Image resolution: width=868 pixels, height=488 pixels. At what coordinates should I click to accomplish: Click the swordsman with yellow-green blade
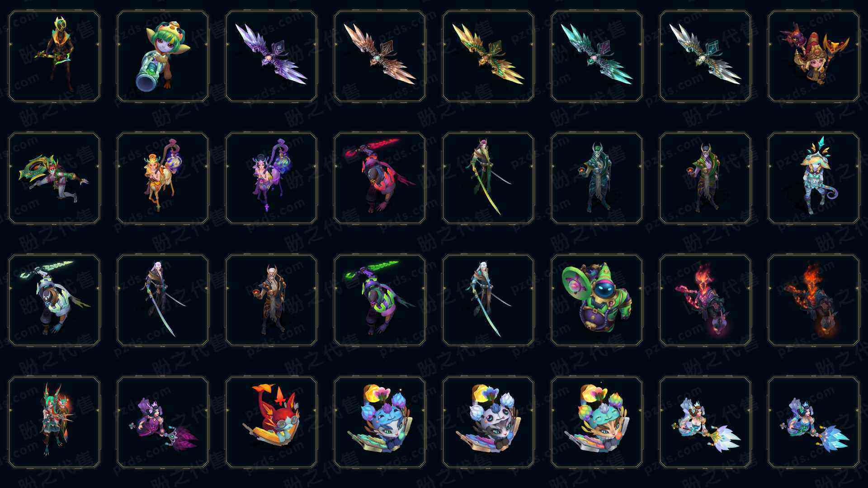(x=488, y=178)
